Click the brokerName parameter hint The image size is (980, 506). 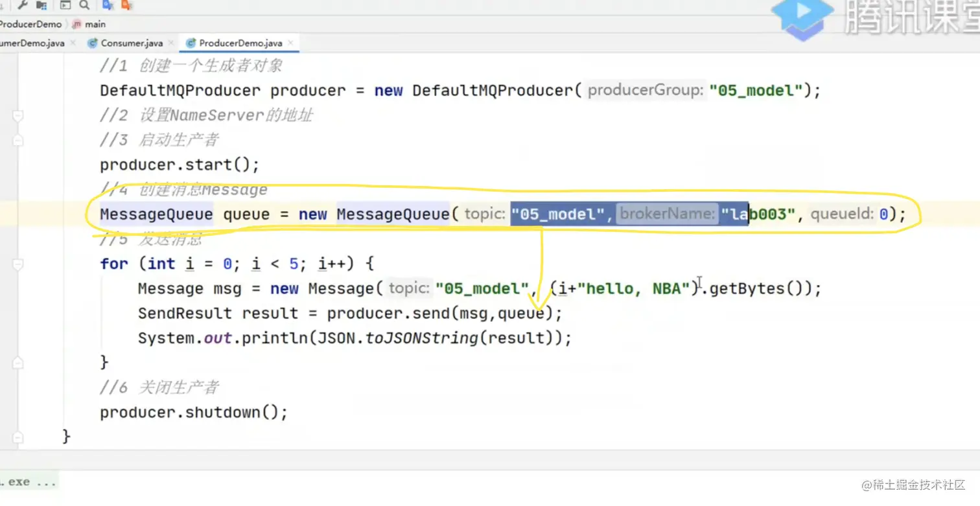pos(667,214)
